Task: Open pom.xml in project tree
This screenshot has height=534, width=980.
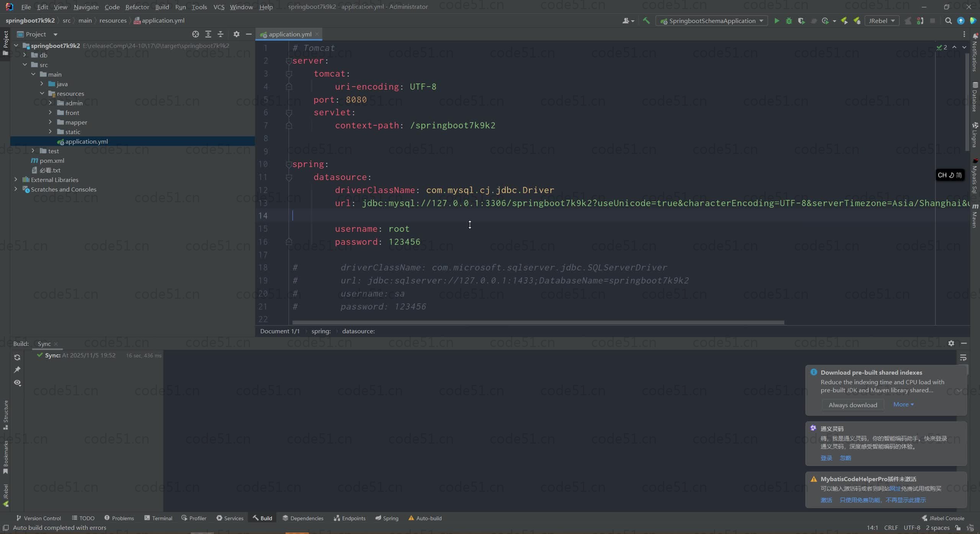Action: tap(52, 161)
